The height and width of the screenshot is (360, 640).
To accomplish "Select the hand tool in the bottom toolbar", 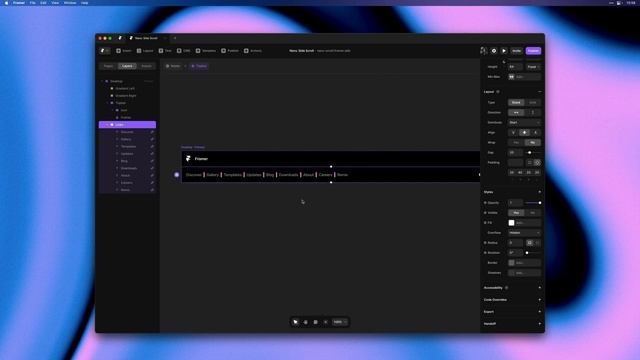I will [x=306, y=322].
